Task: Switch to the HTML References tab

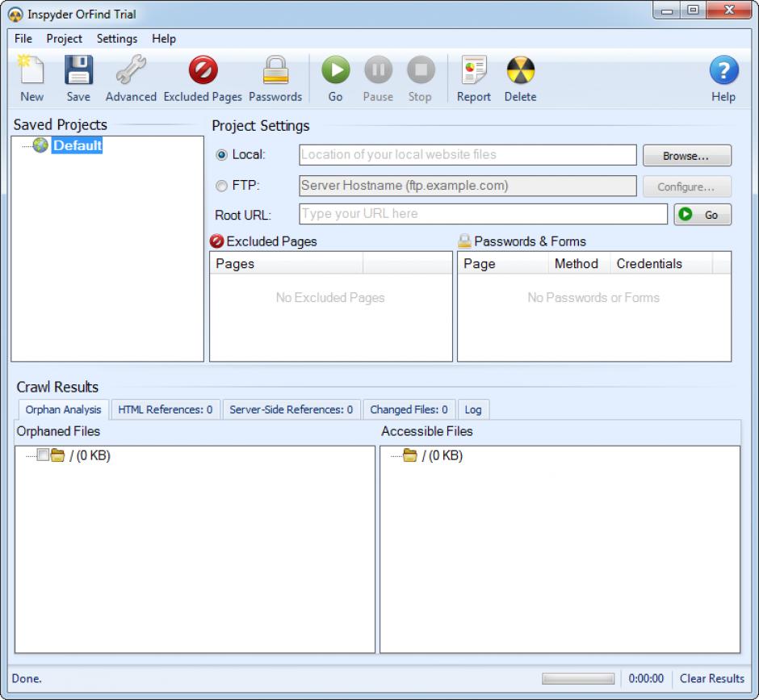Action: tap(166, 409)
